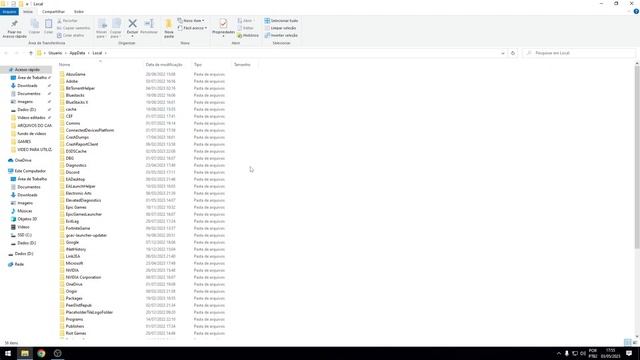The width and height of the screenshot is (640, 360).
Task: Click the Colar atalho option
Action: point(71,36)
